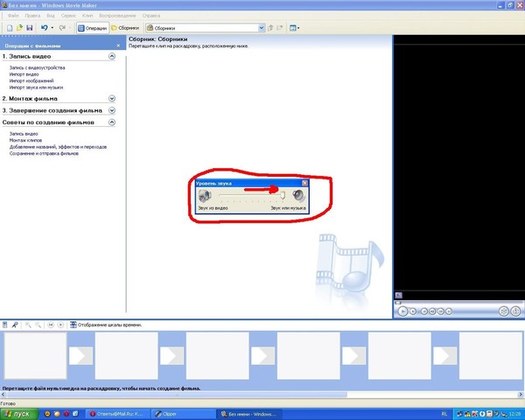This screenshot has width=525, height=420.
Task: Undo the last action with the blue arrow
Action: pos(45,28)
